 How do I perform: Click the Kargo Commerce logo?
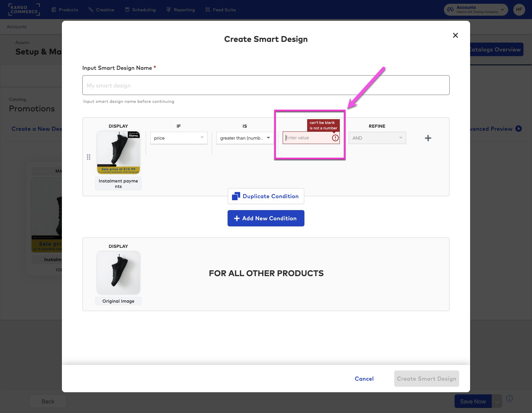pyautogui.click(x=24, y=10)
